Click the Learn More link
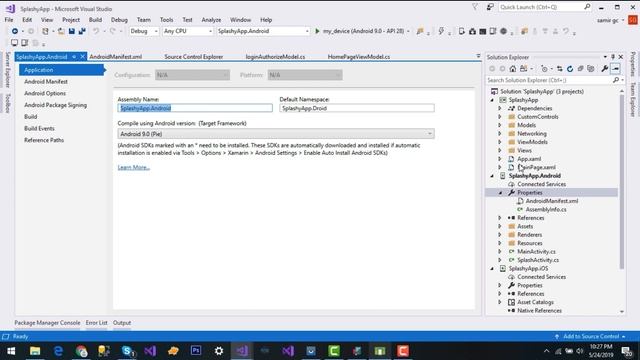Viewport: 640px width, 360px height. [x=133, y=167]
